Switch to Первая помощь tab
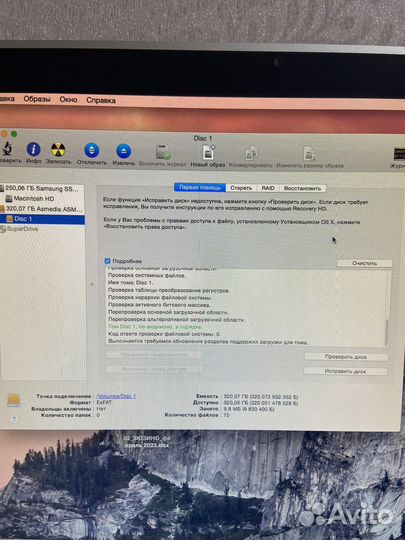The height and width of the screenshot is (540, 405). pos(200,188)
